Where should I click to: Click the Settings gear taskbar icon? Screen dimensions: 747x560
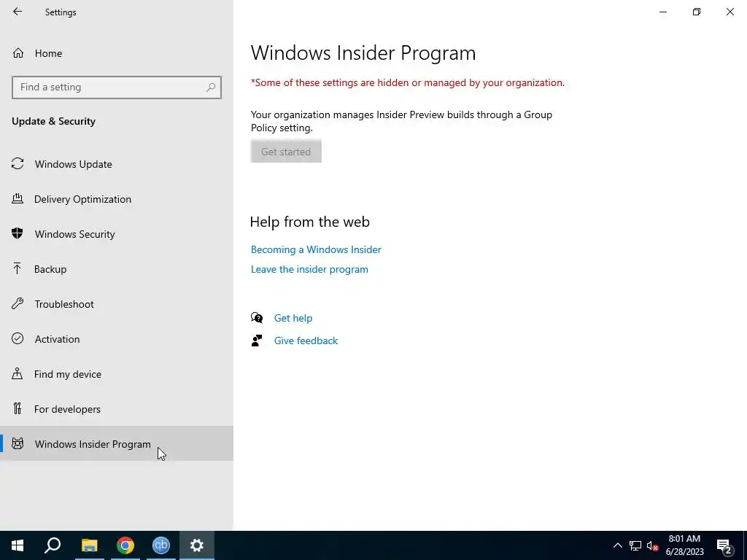point(197,545)
